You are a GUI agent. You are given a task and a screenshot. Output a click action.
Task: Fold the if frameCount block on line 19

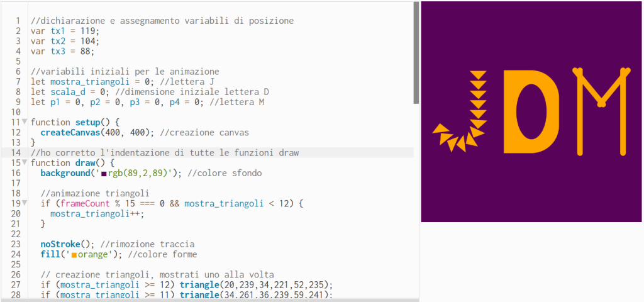point(25,203)
